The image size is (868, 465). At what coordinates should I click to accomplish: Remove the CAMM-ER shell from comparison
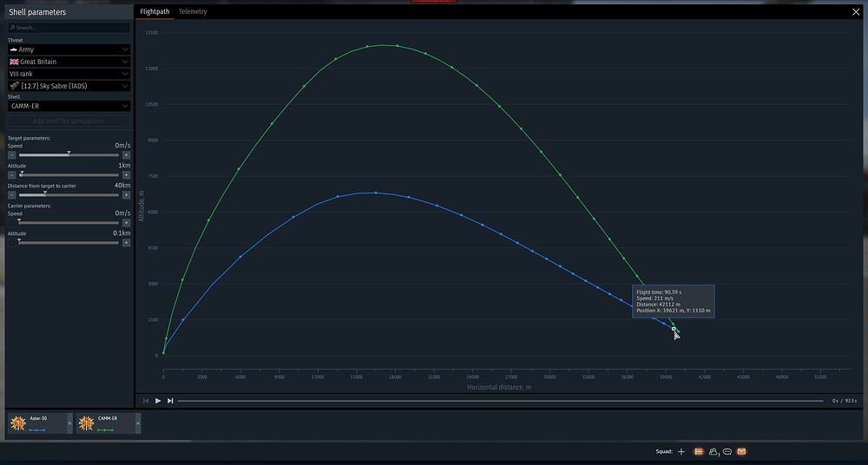[x=138, y=423]
